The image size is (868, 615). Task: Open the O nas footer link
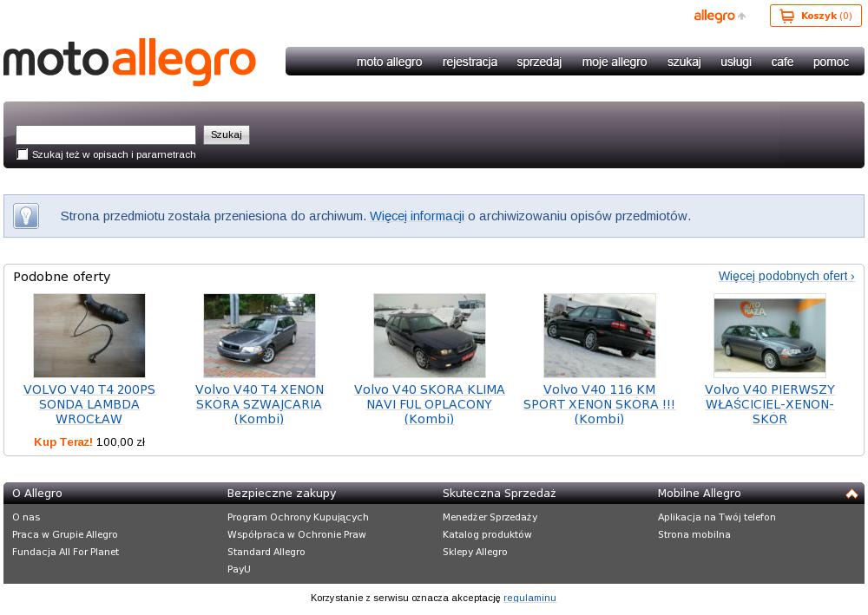pyautogui.click(x=26, y=517)
